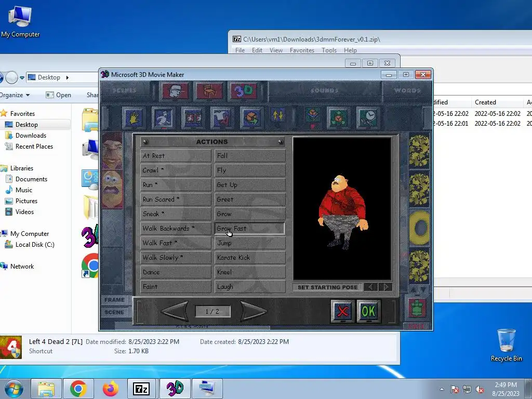Viewport: 532px width, 399px height.
Task: Step starting pose backward arrow
Action: point(371,287)
